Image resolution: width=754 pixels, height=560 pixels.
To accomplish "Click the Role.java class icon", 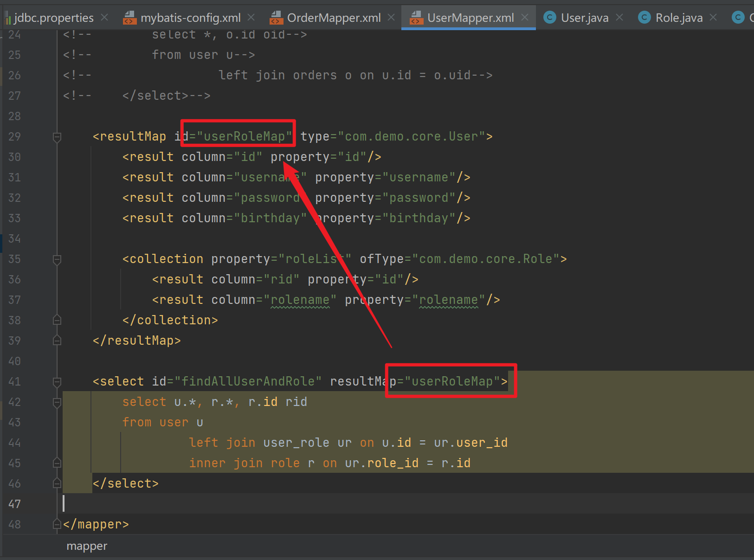I will coord(644,18).
